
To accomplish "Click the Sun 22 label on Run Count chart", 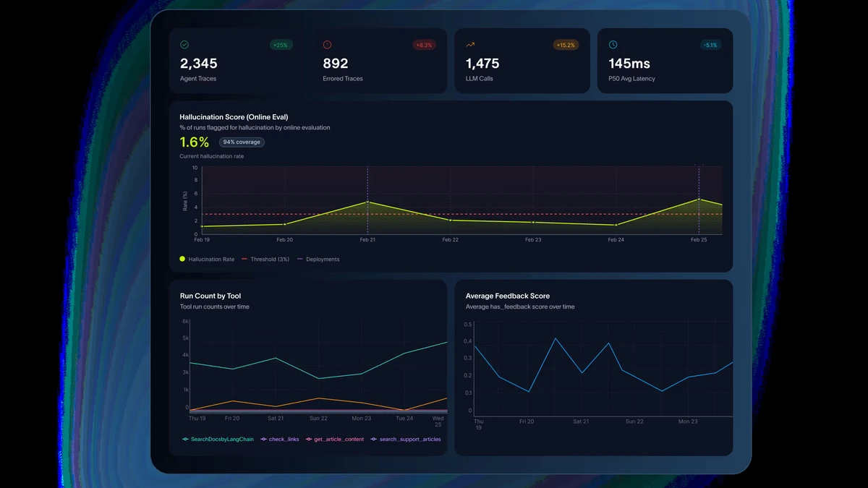I will (x=318, y=419).
